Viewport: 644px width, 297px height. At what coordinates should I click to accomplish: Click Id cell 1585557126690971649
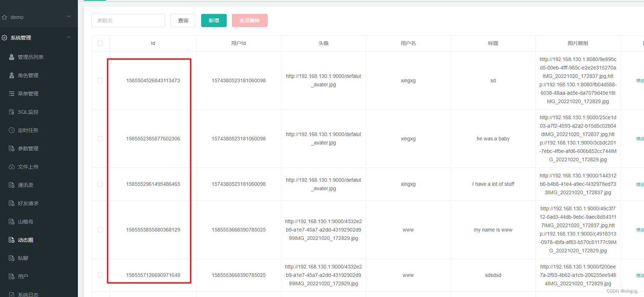tap(153, 275)
